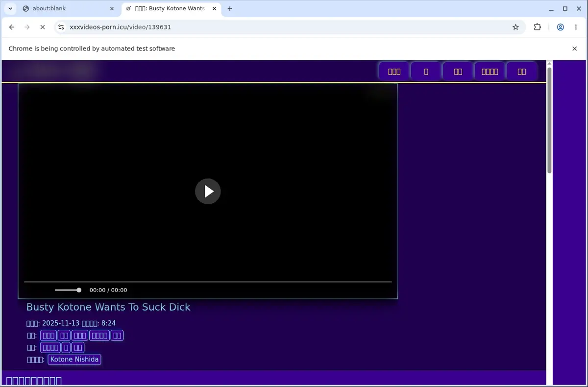The image size is (588, 387).
Task: Click the 00:00 / 00:00 time display
Action: (x=108, y=290)
